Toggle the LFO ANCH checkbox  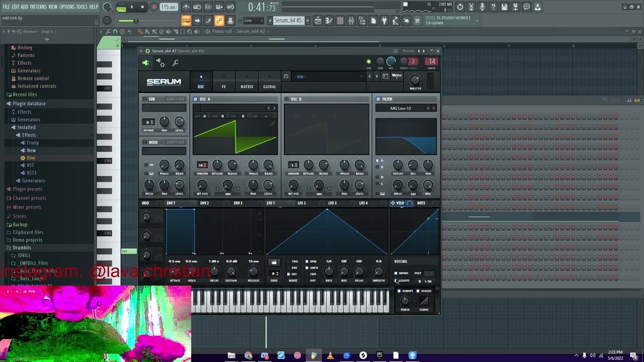point(307,267)
